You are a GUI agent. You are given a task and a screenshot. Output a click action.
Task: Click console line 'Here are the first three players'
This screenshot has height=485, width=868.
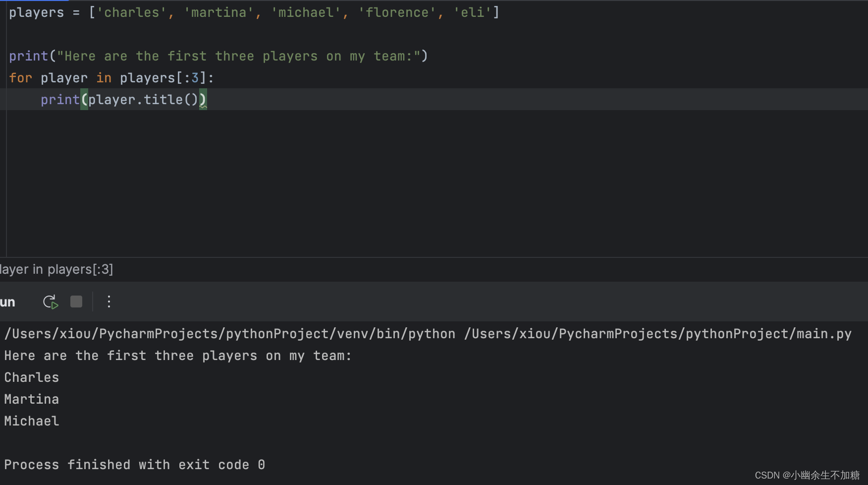(178, 356)
